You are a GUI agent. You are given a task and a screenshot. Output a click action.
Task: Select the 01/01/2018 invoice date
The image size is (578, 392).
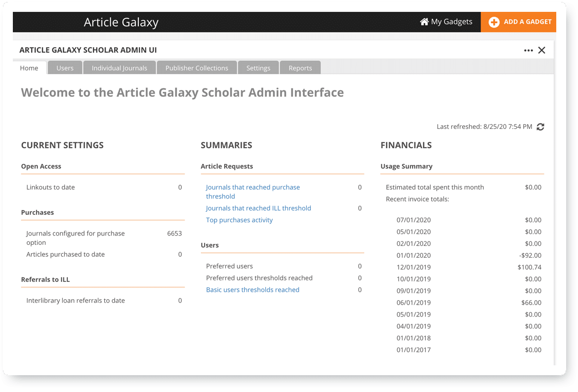(413, 338)
